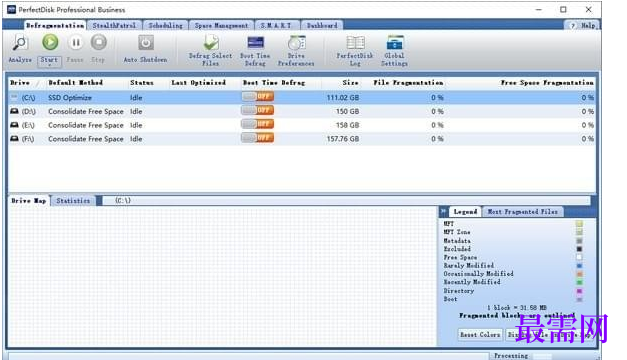The width and height of the screenshot is (627, 360).
Task: Open the PerfectDisk Log book icon
Action: tap(355, 43)
